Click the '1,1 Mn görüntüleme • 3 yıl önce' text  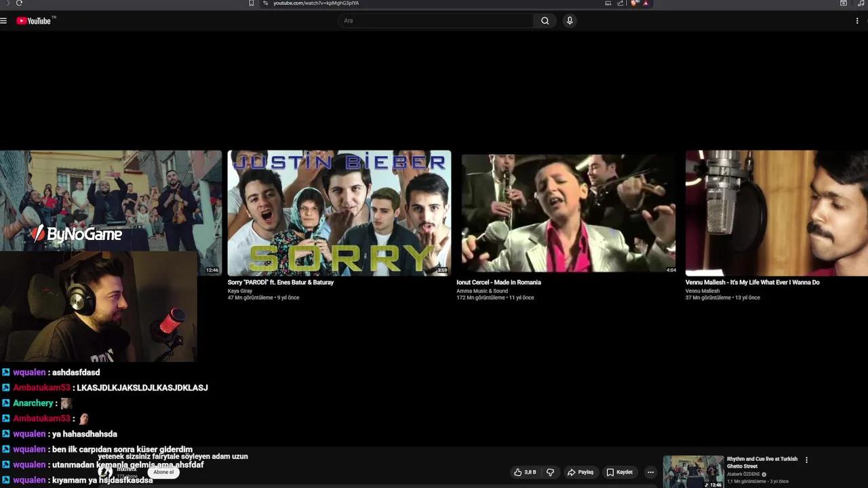point(757,482)
